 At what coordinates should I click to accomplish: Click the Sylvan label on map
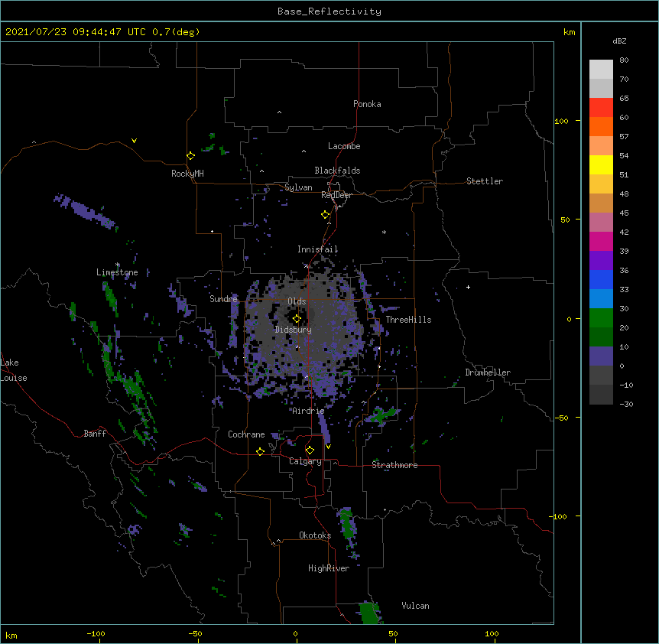click(x=298, y=187)
